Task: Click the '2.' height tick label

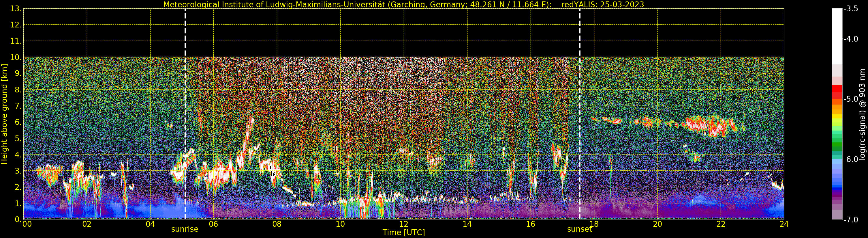Action: 18,187
